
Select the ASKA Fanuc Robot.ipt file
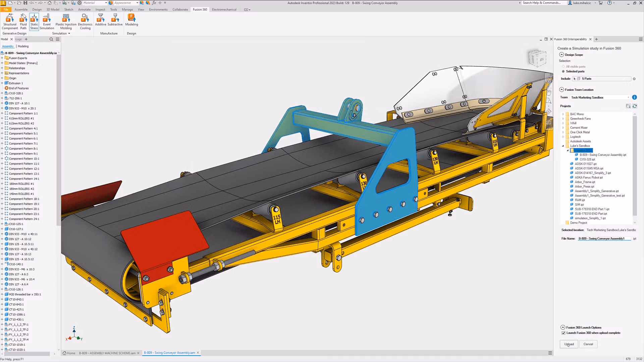[589, 178]
